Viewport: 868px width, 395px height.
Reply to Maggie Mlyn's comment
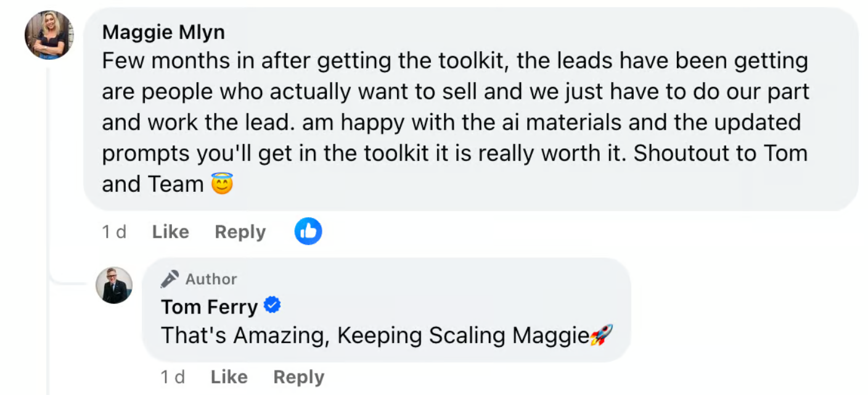240,232
